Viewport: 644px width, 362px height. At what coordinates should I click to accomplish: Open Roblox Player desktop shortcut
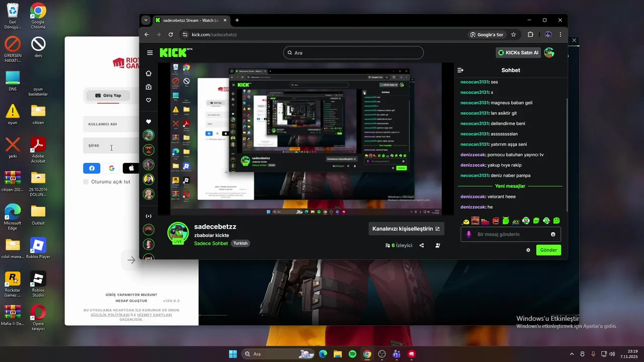(x=38, y=249)
